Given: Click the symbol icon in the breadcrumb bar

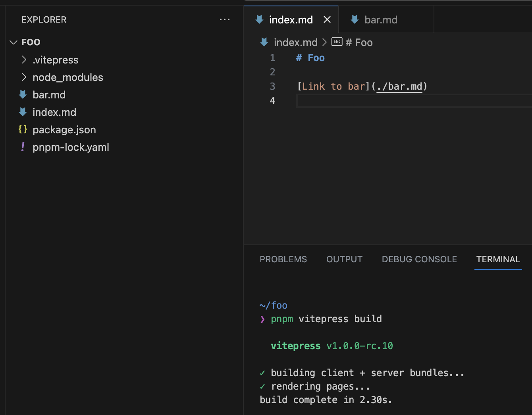Looking at the screenshot, I should pos(337,42).
